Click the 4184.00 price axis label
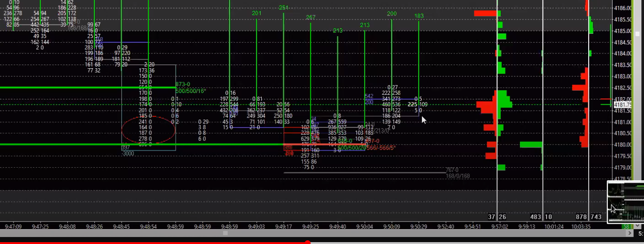This screenshot has height=244, width=644. tap(623, 53)
